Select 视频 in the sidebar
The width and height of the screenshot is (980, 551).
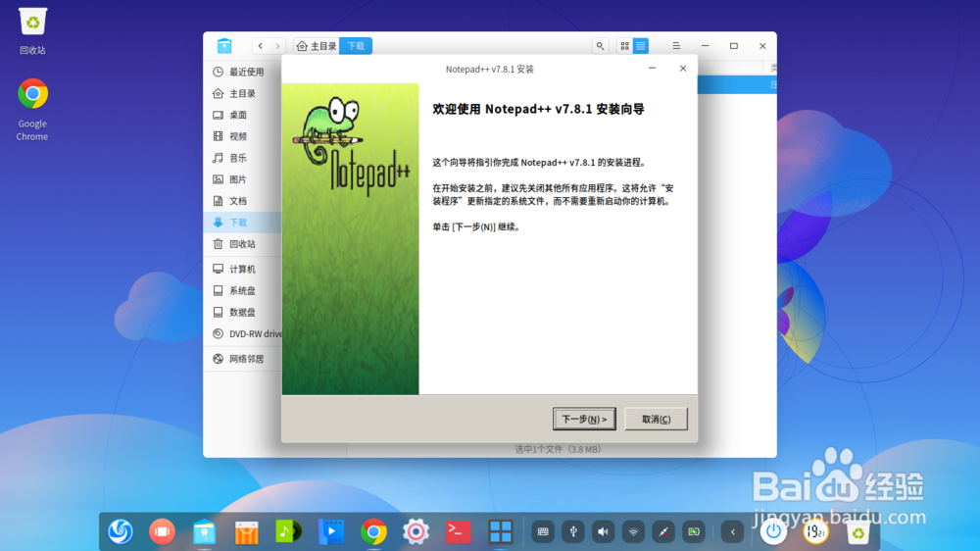pyautogui.click(x=242, y=136)
